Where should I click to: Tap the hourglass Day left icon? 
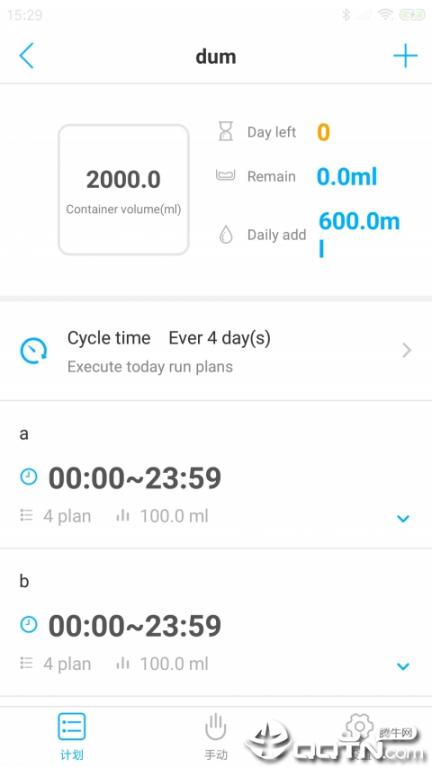[x=226, y=132]
